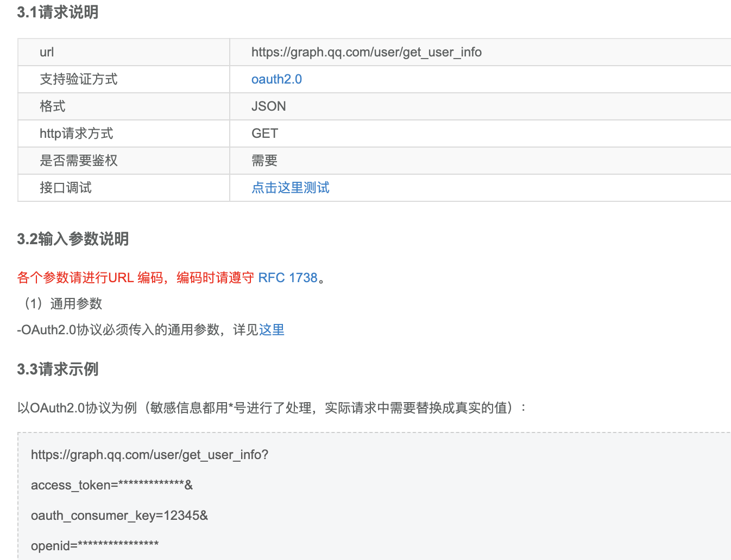Click the 3.3请求示例 heading
This screenshot has height=560, width=731.
point(58,369)
